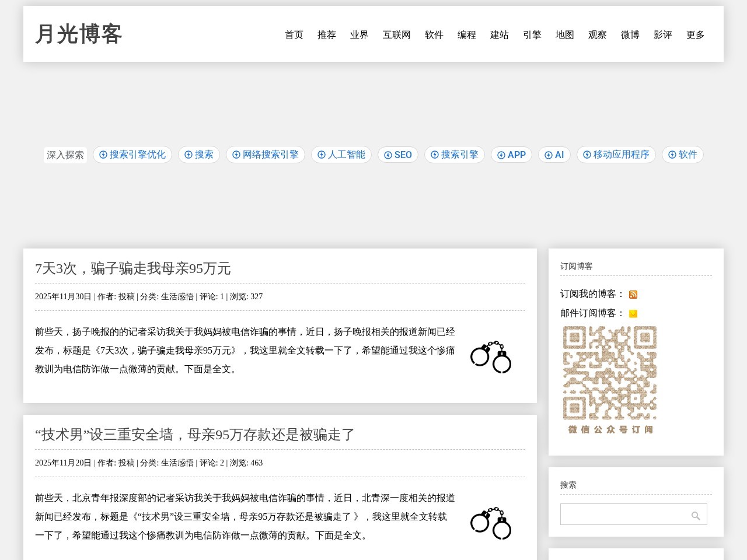This screenshot has height=560, width=747.
Task: Switch to the 影评 navigation section
Action: point(662,35)
